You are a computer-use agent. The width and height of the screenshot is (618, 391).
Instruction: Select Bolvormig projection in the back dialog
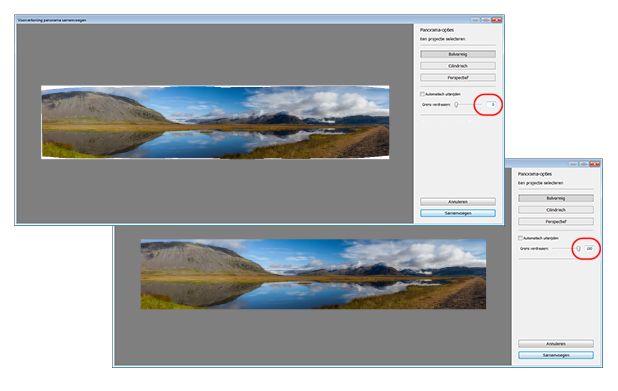[x=556, y=198]
